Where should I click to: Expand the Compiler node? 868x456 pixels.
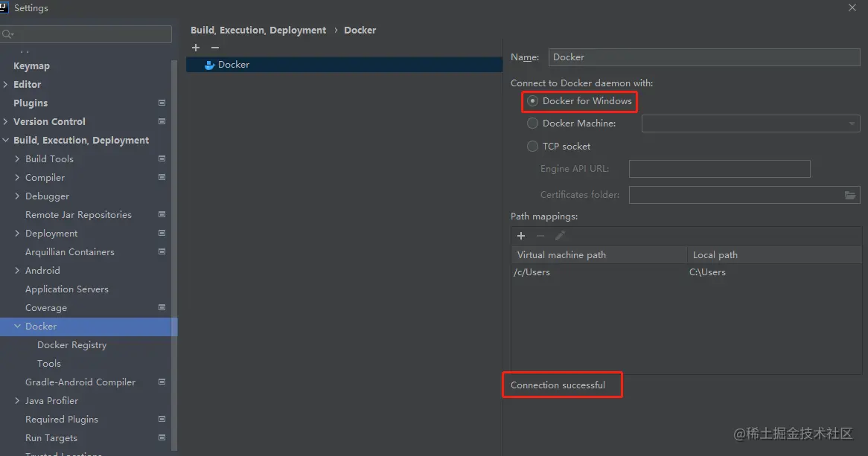[17, 177]
